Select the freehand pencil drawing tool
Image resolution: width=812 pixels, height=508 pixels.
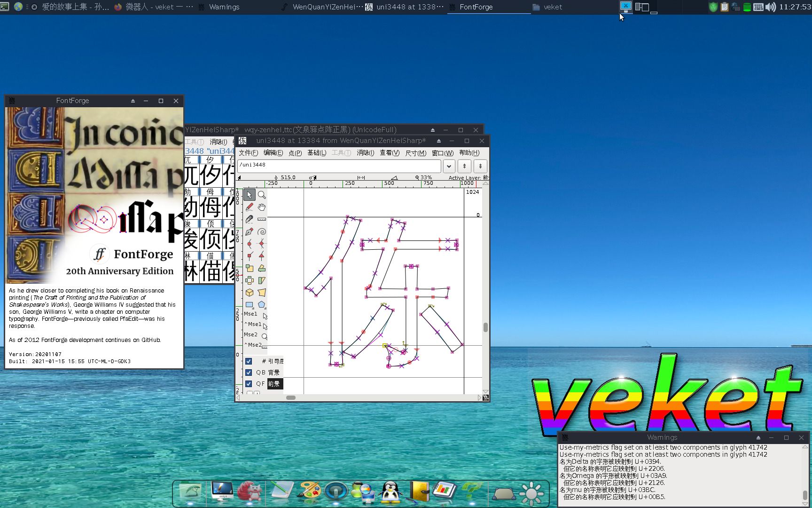[249, 207]
